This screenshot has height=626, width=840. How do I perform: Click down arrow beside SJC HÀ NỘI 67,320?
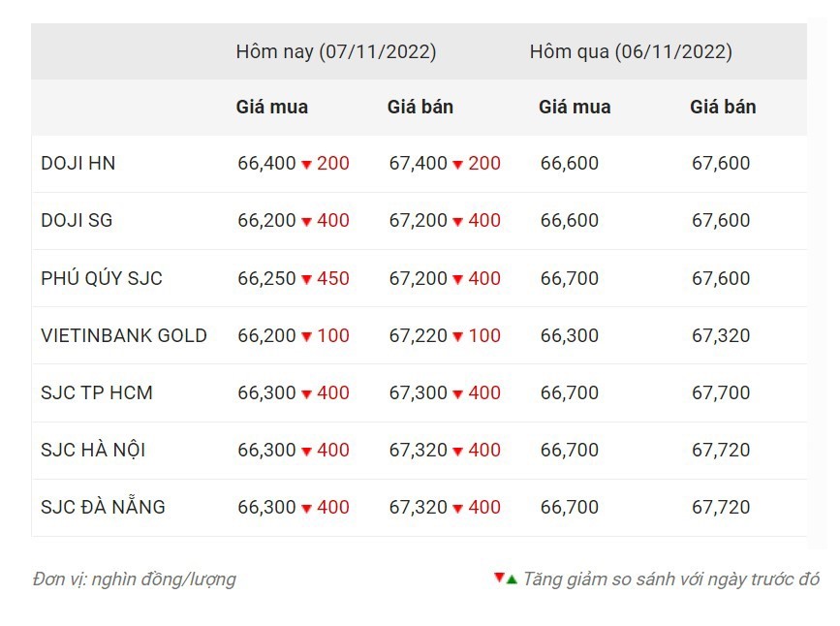(457, 452)
